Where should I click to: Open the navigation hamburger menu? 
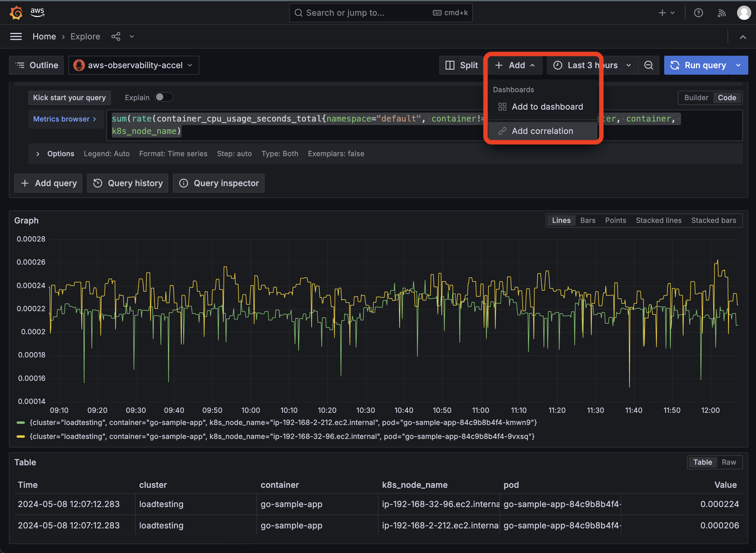16,36
